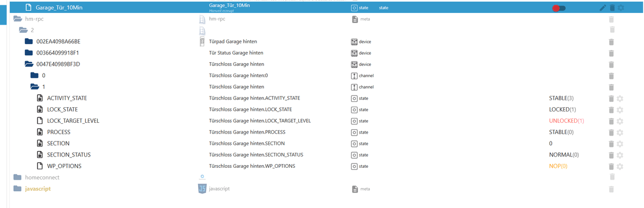Viewport: 644px width, 208px height.
Task: Expand the 003664099918F1 folder
Action: click(x=29, y=53)
